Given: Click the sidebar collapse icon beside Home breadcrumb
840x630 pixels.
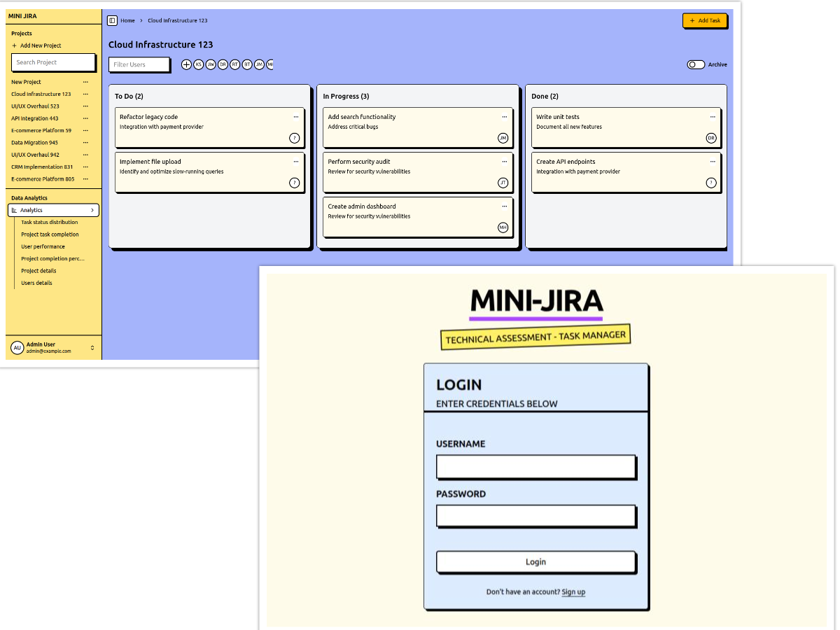Looking at the screenshot, I should tap(112, 20).
